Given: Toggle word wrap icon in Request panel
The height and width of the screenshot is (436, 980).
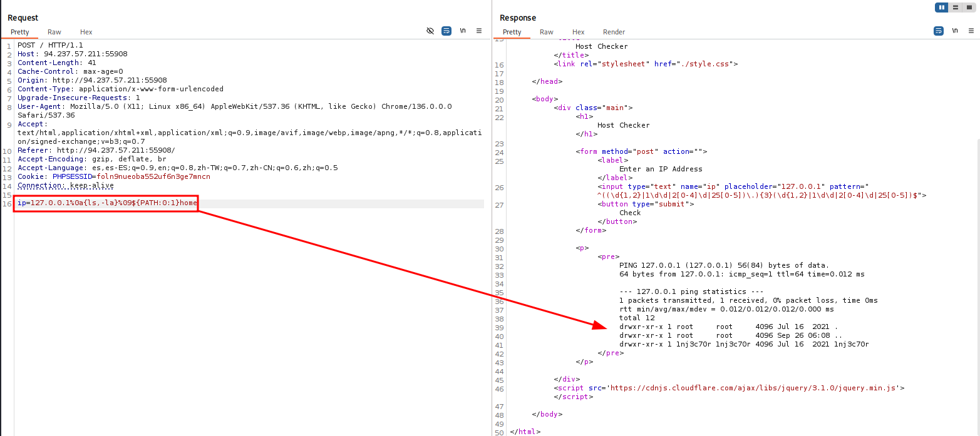Looking at the screenshot, I should click(x=446, y=31).
